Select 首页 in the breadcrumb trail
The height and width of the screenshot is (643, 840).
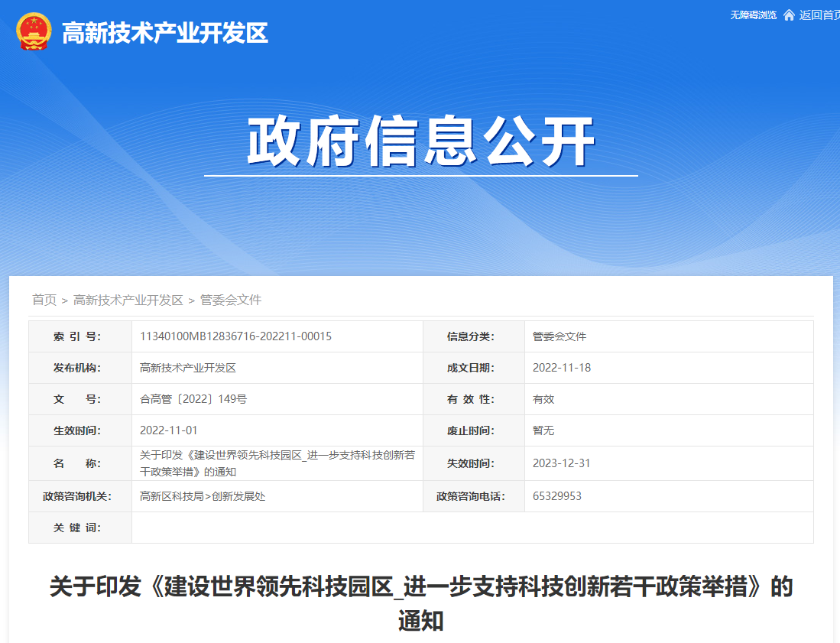[44, 300]
